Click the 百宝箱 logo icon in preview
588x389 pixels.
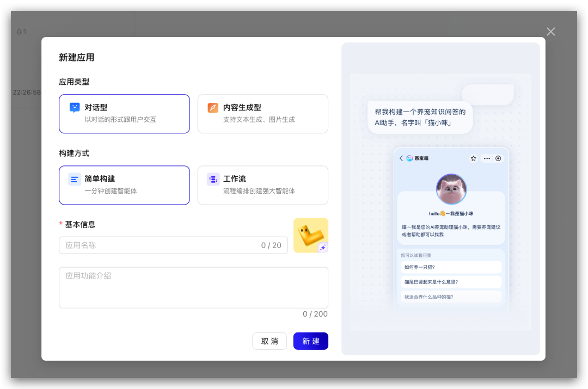pyautogui.click(x=409, y=158)
